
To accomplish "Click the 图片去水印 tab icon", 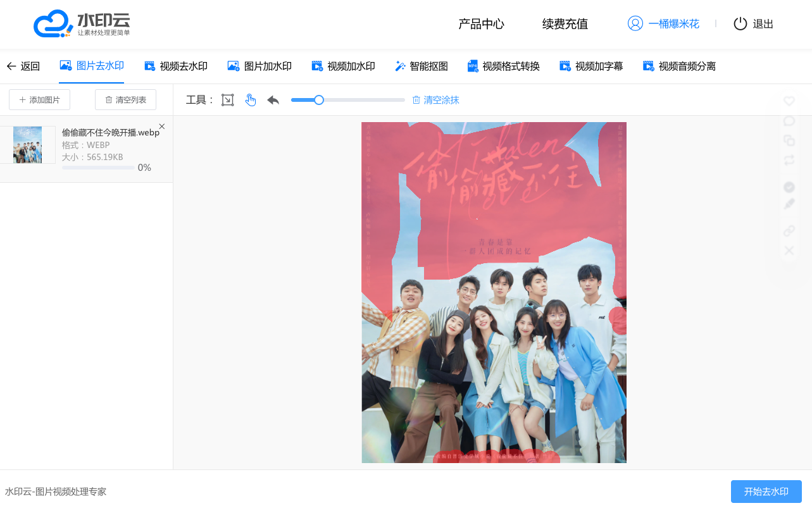I will 66,65.
